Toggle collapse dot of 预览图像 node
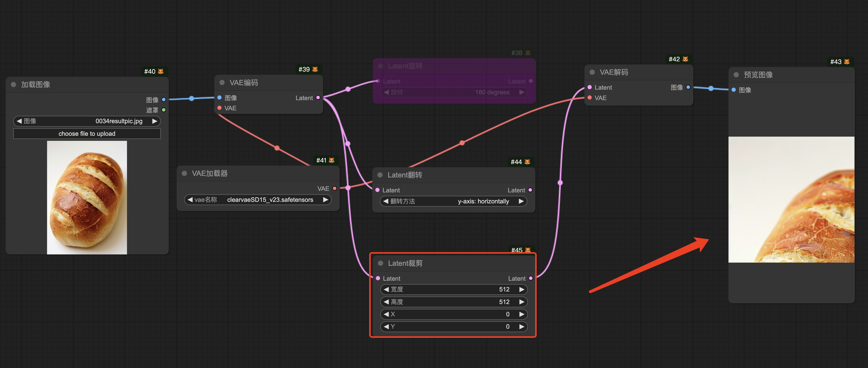The width and height of the screenshot is (868, 368). 736,75
